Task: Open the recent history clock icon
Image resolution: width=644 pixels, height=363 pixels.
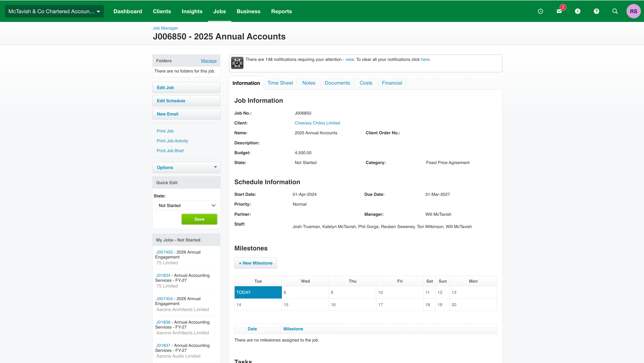Action: coord(540,11)
